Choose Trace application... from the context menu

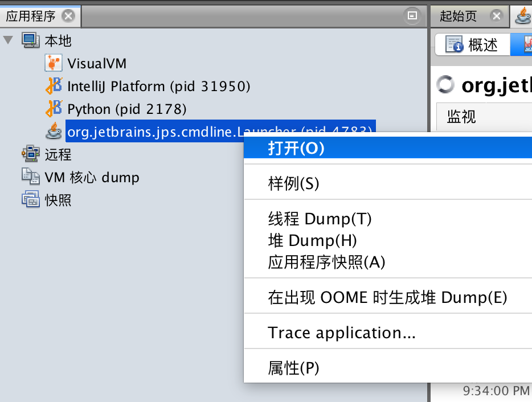[x=388, y=333]
